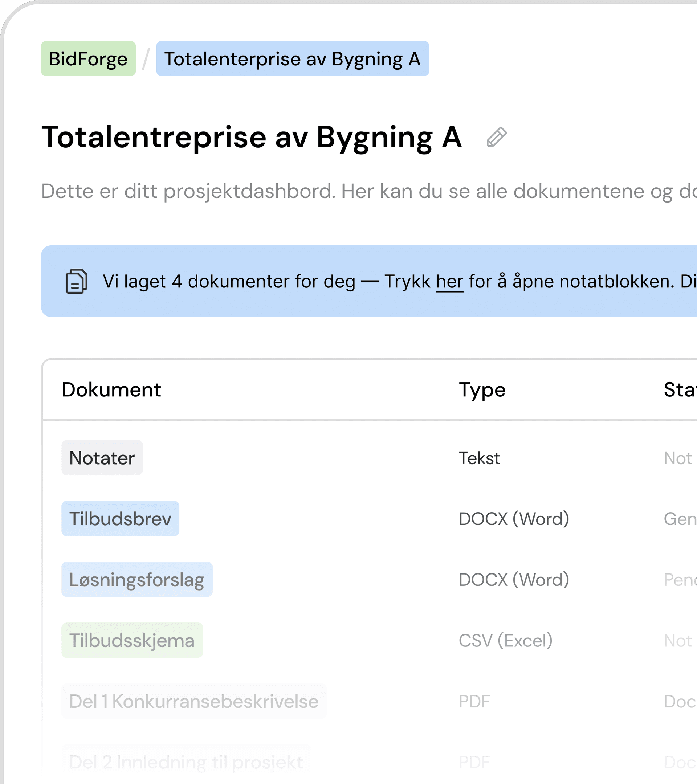697x784 pixels.
Task: Open Del 1 Konkurransebeskrivelse PDF
Action: click(x=194, y=701)
